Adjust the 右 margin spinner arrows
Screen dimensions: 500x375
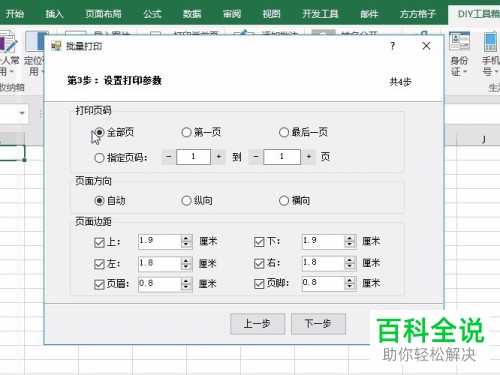pos(350,263)
